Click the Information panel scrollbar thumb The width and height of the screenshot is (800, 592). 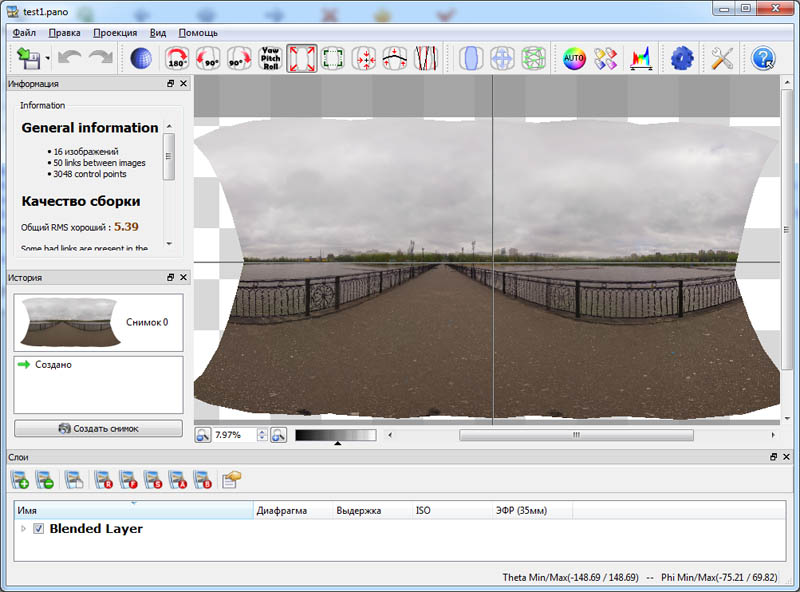[x=169, y=156]
